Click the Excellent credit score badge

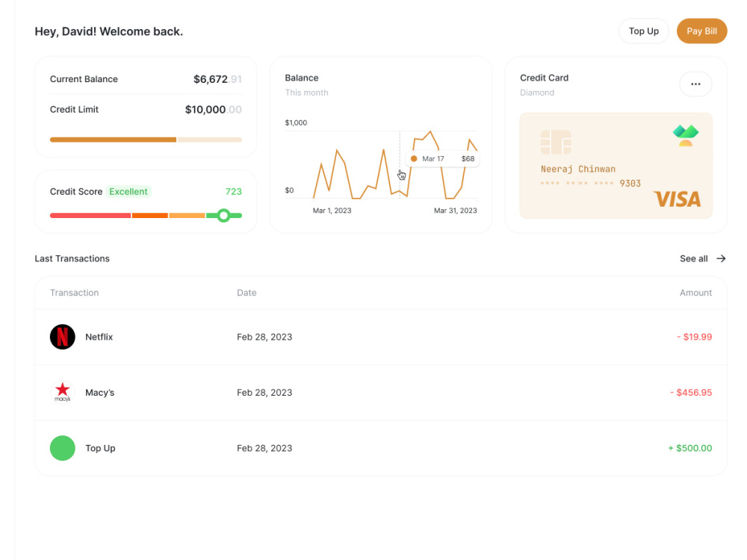coord(128,191)
